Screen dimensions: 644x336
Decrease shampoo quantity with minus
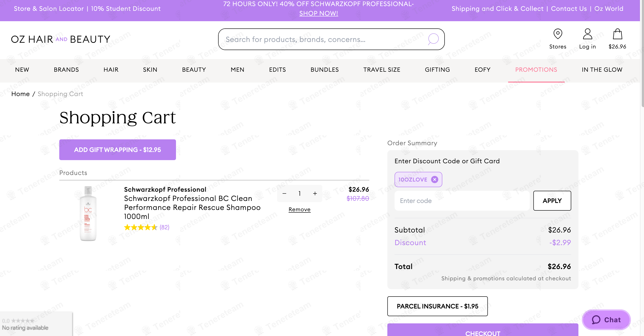coord(284,193)
